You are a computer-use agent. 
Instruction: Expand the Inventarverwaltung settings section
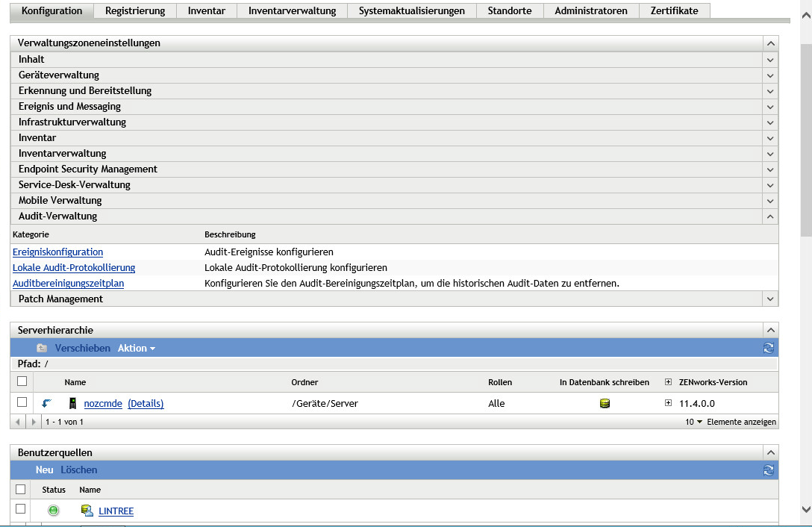coord(770,154)
